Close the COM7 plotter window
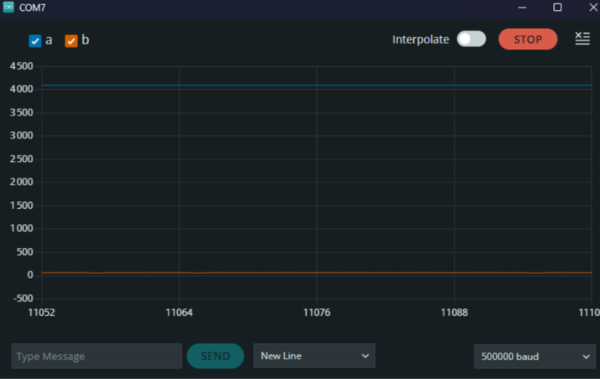 click(593, 7)
